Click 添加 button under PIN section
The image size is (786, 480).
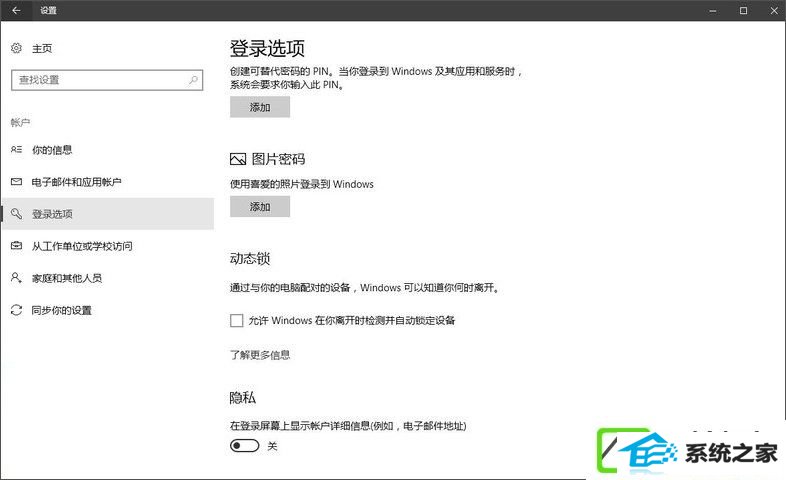point(260,107)
